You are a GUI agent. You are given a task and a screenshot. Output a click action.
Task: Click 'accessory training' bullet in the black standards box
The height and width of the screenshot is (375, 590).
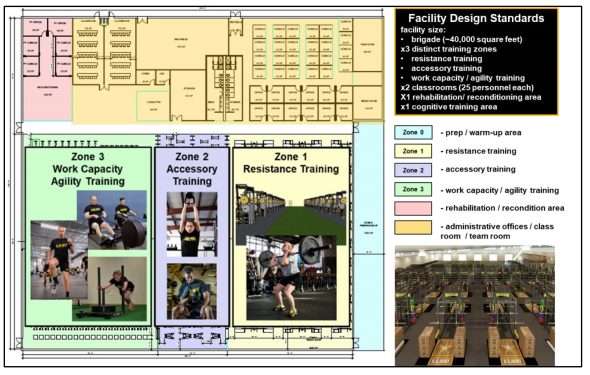pos(446,68)
